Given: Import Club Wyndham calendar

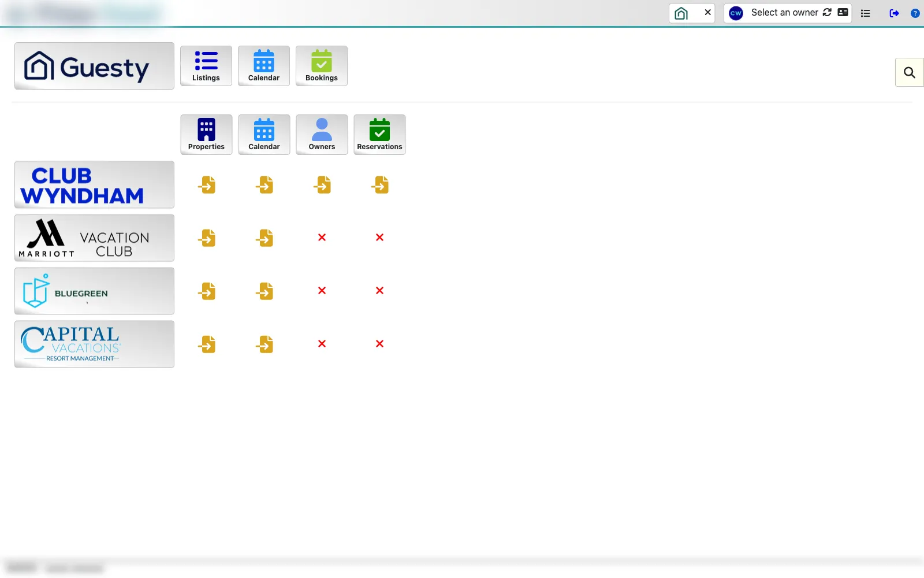Looking at the screenshot, I should coord(264,185).
